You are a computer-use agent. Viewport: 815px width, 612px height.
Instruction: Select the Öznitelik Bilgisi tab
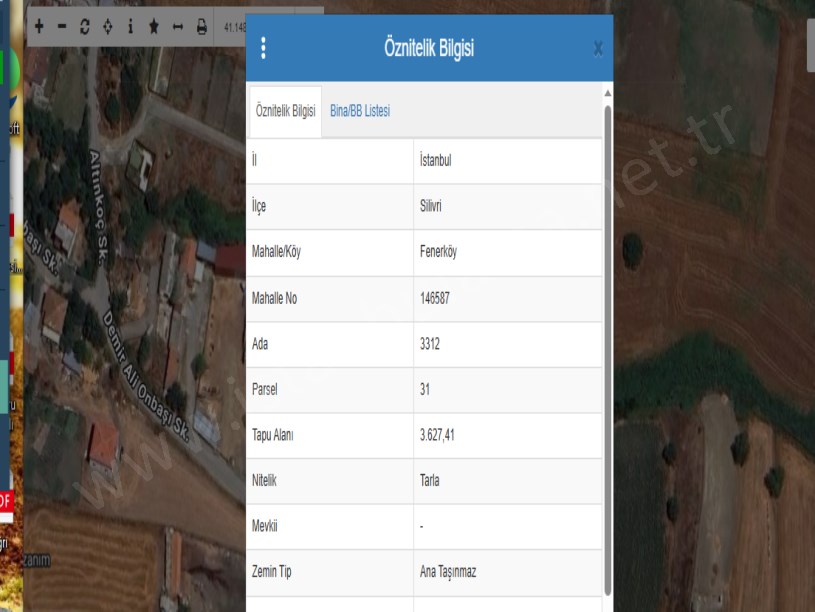coord(286,111)
